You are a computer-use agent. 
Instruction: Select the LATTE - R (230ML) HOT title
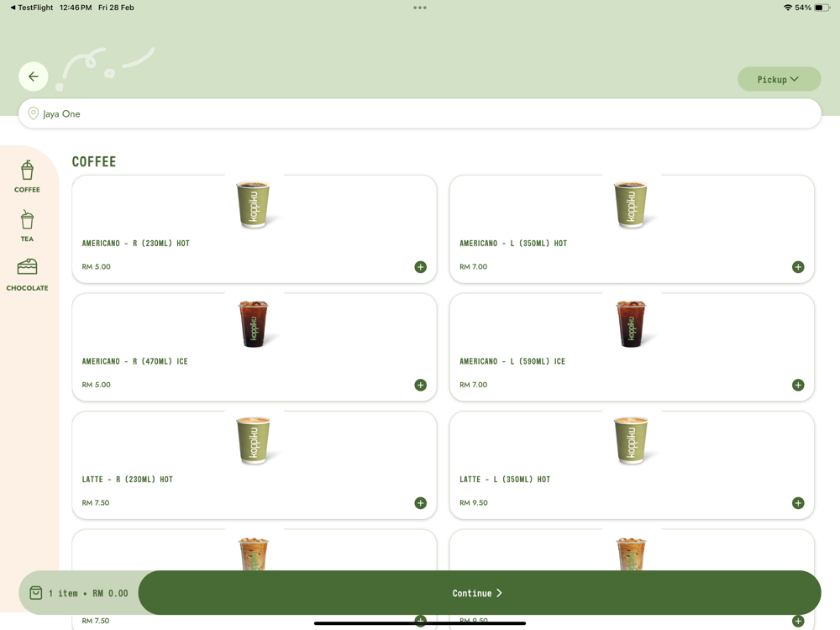point(127,479)
